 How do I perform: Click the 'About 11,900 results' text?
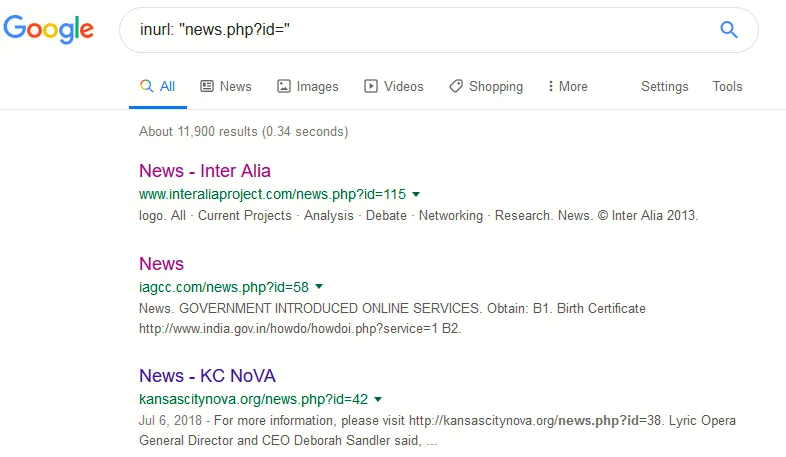click(243, 131)
